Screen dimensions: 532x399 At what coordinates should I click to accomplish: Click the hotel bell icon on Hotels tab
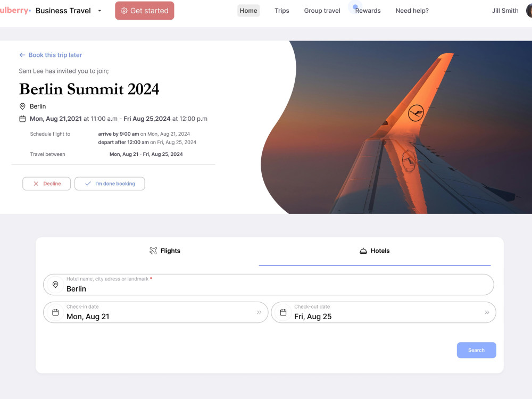(x=363, y=251)
